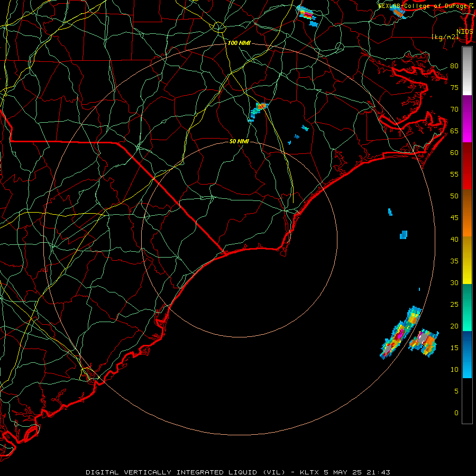Image resolution: width=476 pixels, height=476 pixels.
Task: Click the "5 MAY 25" date text
Action: click(x=344, y=472)
